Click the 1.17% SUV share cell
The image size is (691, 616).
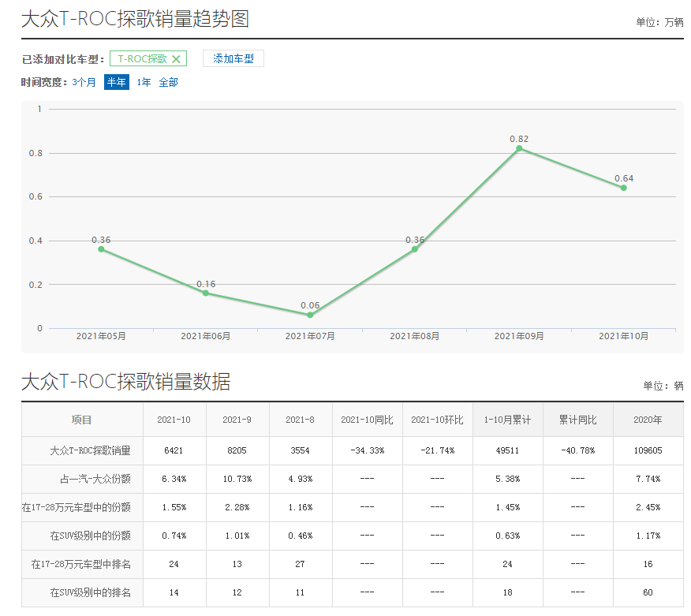648,536
